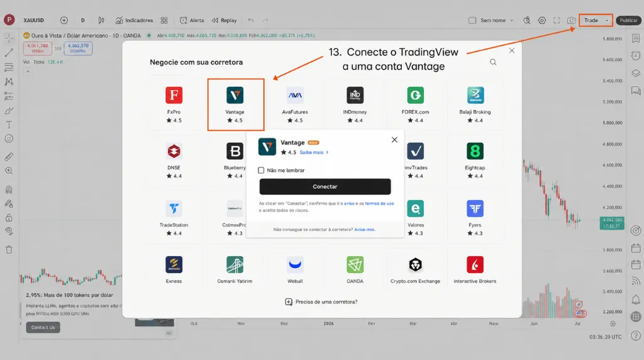Check the Não me lembrar checkbox
Viewport: 644px width, 360px height.
click(261, 170)
